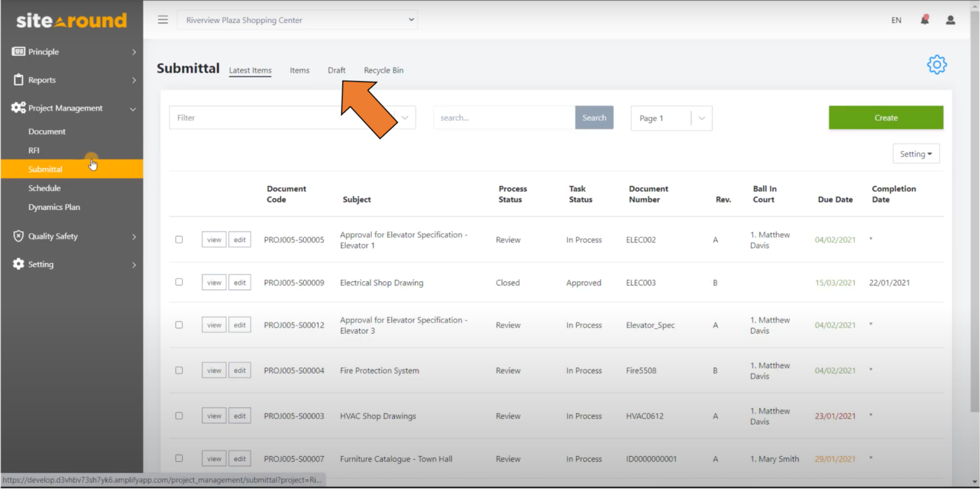The width and height of the screenshot is (980, 489).
Task: Open the user profile icon
Action: coord(951,20)
